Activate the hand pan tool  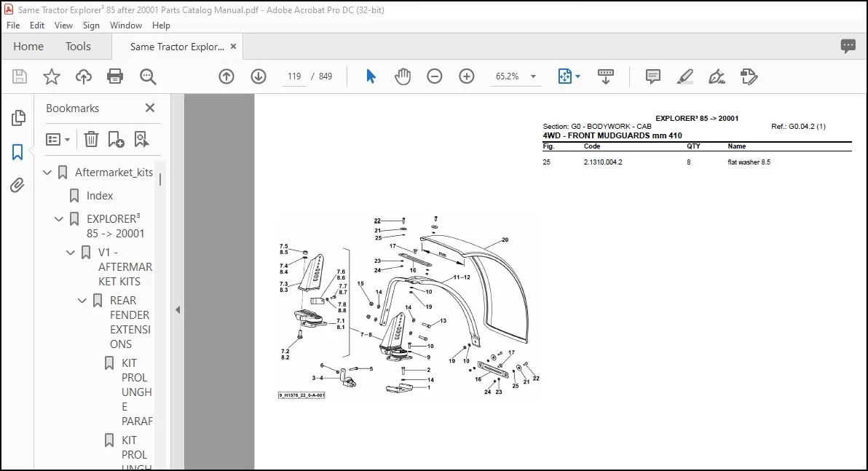coord(403,76)
